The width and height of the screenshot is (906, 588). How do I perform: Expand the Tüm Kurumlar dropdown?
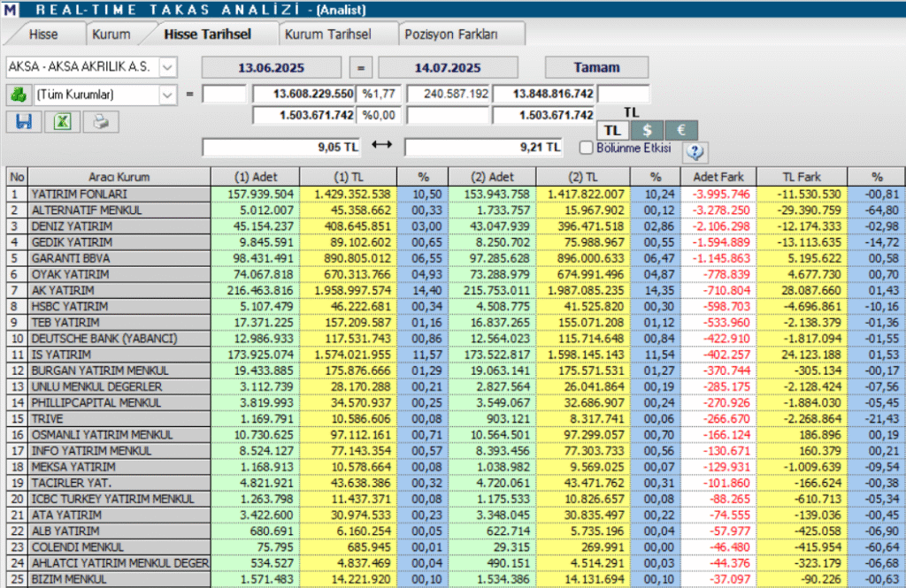(167, 95)
